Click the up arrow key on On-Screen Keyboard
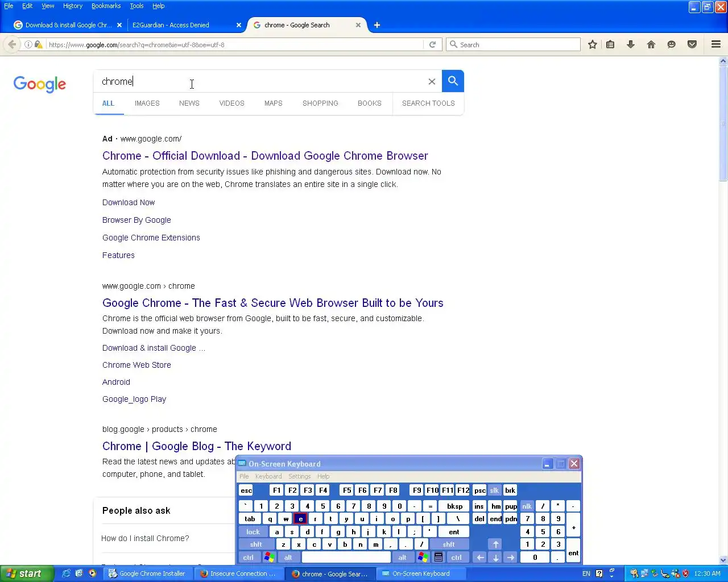The width and height of the screenshot is (728, 582). [x=495, y=544]
